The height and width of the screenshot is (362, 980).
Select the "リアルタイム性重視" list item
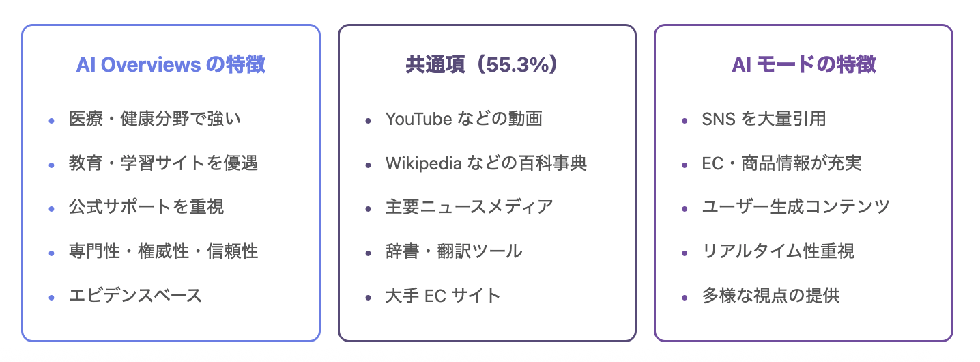point(778,251)
